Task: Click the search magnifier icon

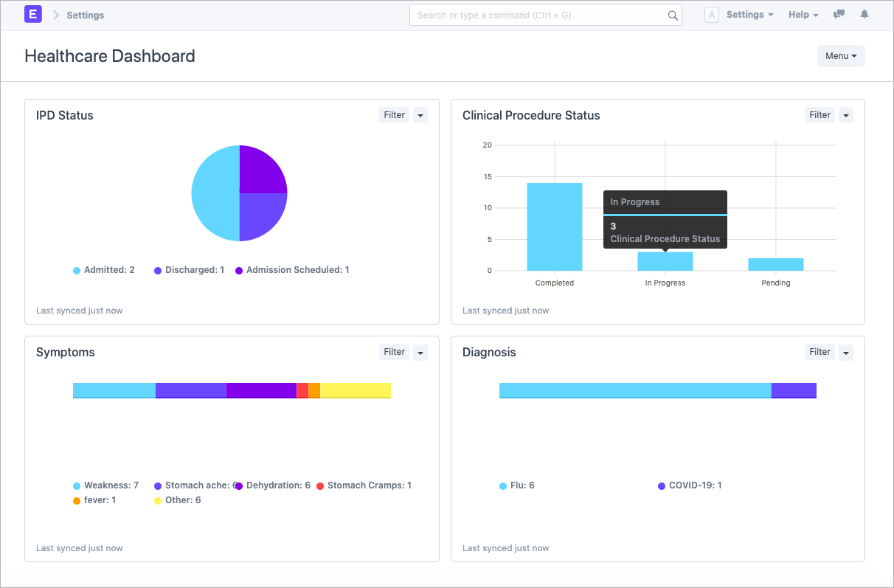Action: (x=672, y=14)
